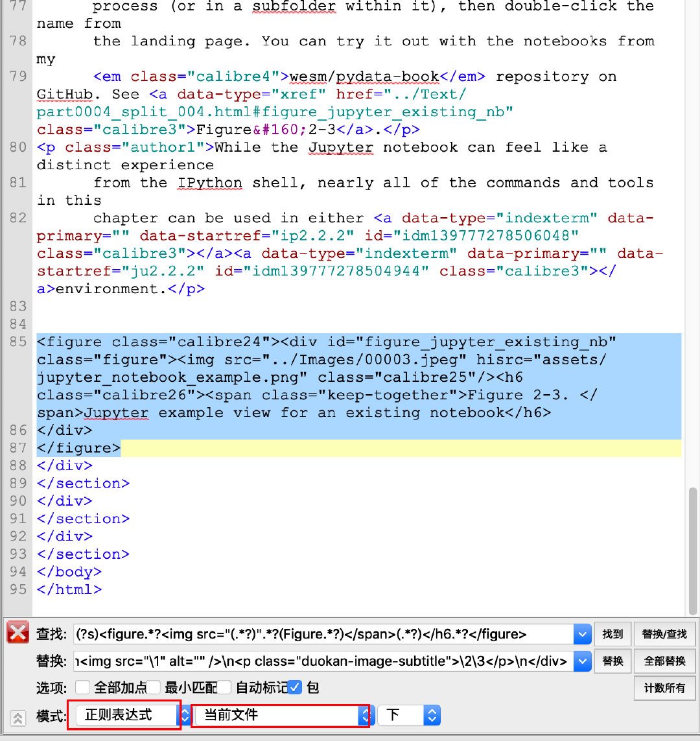Image resolution: width=700 pixels, height=741 pixels.
Task: Open the 当前文件 scope dropdown
Action: pos(285,715)
